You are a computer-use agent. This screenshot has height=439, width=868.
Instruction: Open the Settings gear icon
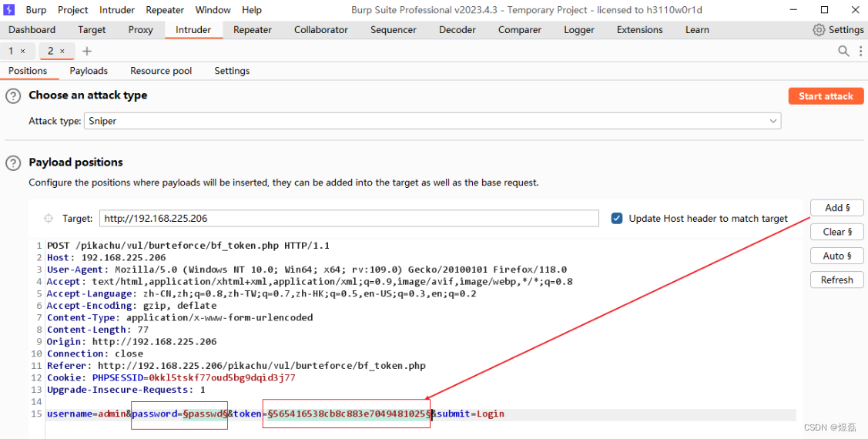tap(819, 30)
